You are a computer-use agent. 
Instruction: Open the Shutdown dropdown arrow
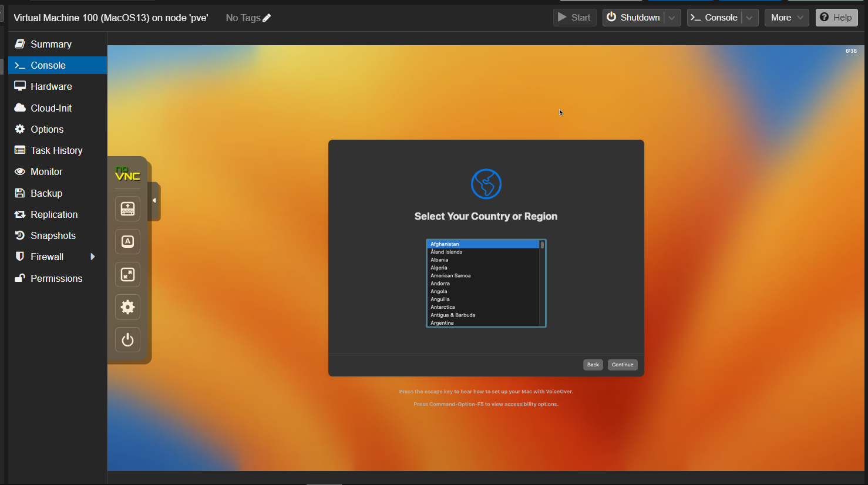[672, 18]
